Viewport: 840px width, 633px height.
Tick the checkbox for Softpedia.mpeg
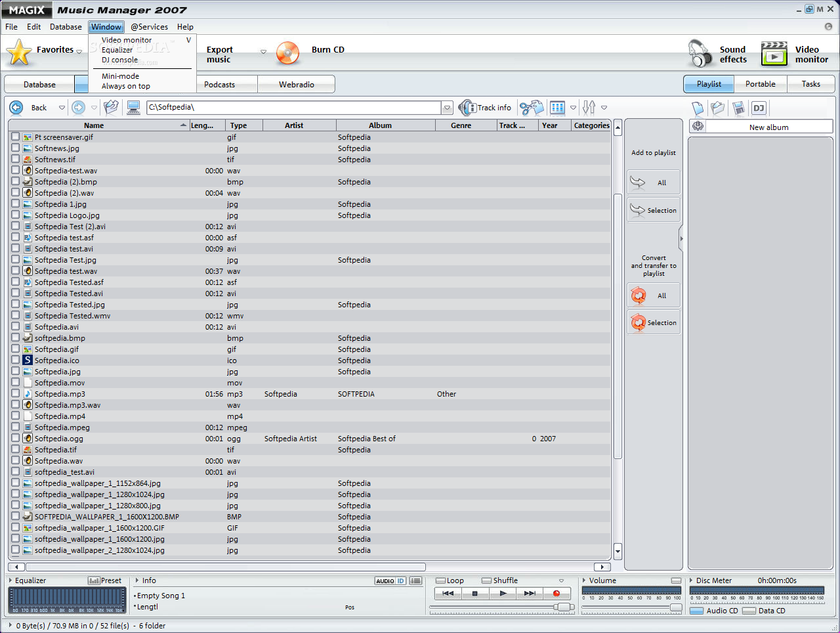click(15, 427)
